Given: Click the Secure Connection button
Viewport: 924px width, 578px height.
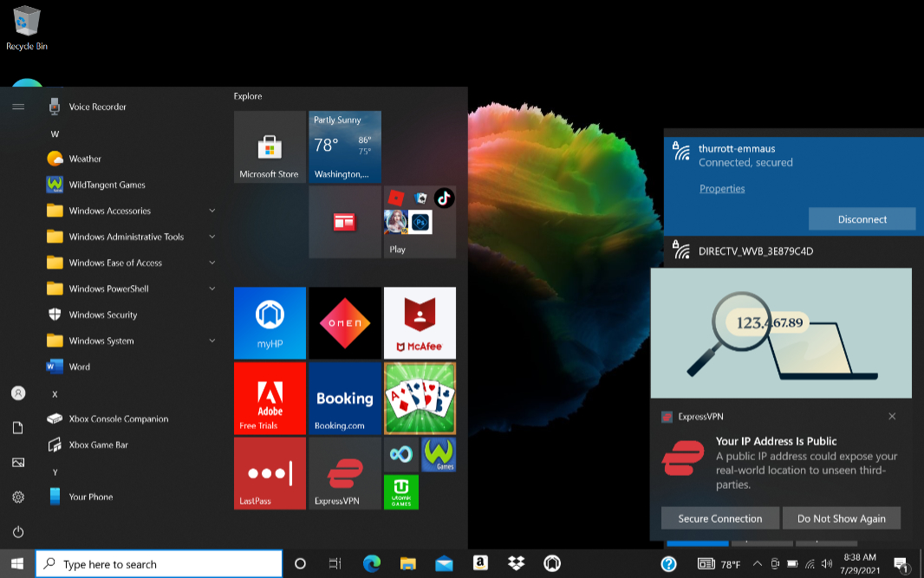Looking at the screenshot, I should click(x=719, y=518).
